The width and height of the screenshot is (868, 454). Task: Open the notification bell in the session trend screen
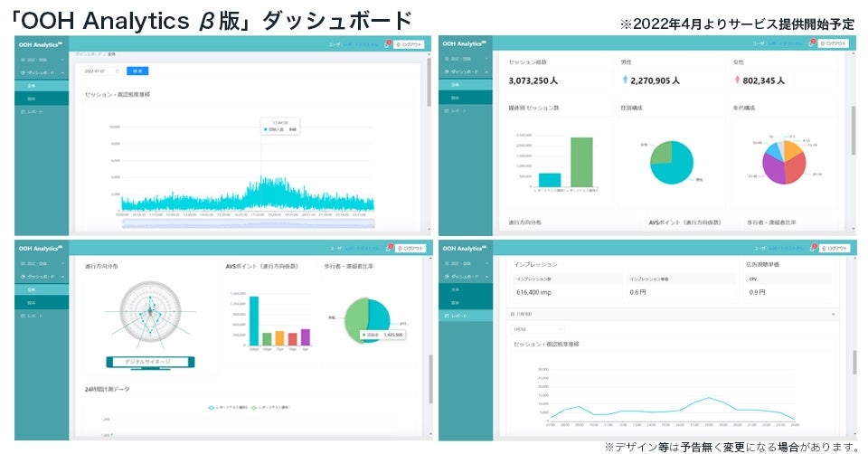388,43
